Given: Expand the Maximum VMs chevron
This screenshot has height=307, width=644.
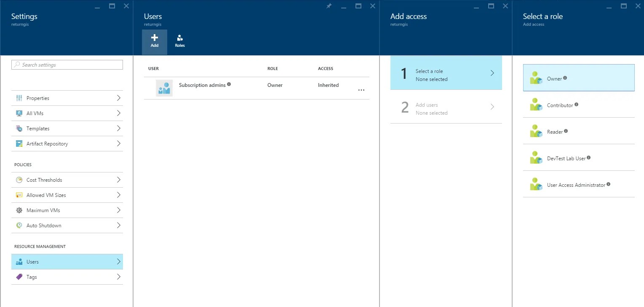Looking at the screenshot, I should 119,210.
